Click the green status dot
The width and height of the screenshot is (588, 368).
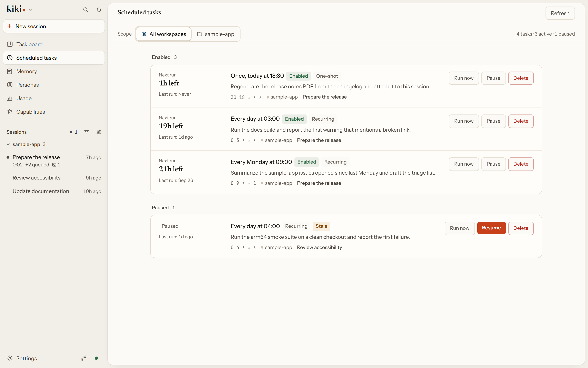point(96,358)
